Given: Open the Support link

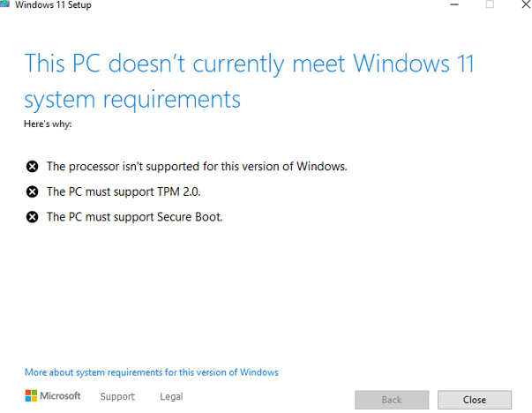Looking at the screenshot, I should pyautogui.click(x=117, y=396).
